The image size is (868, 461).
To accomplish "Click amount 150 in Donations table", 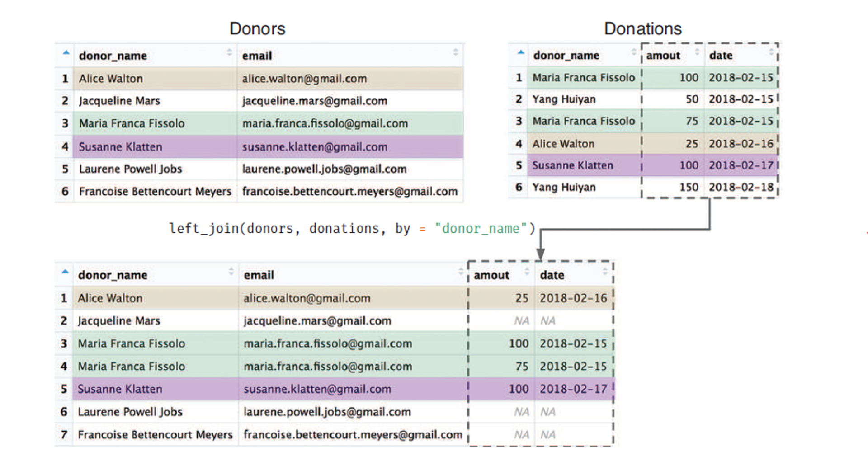I will (x=689, y=188).
